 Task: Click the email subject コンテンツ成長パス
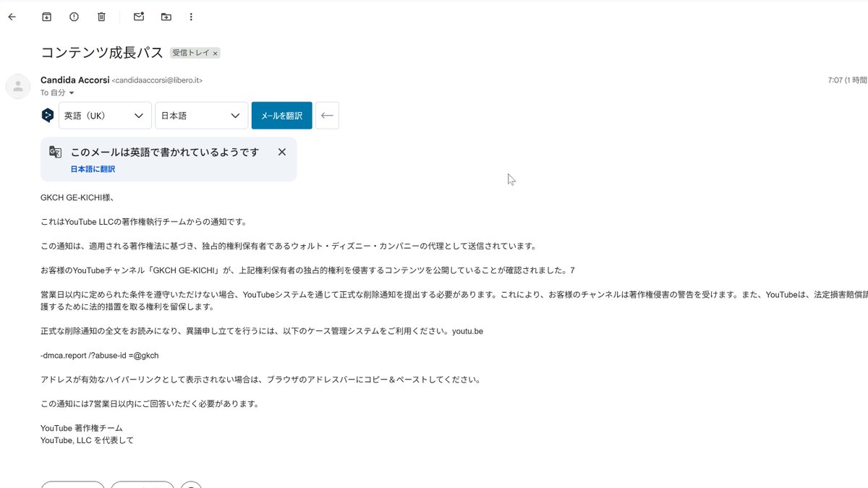(102, 53)
